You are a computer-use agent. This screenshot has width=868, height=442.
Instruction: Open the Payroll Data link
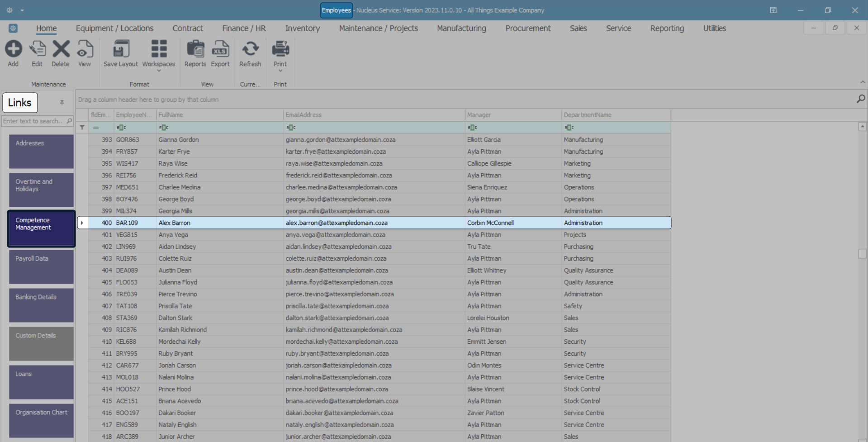(x=41, y=267)
